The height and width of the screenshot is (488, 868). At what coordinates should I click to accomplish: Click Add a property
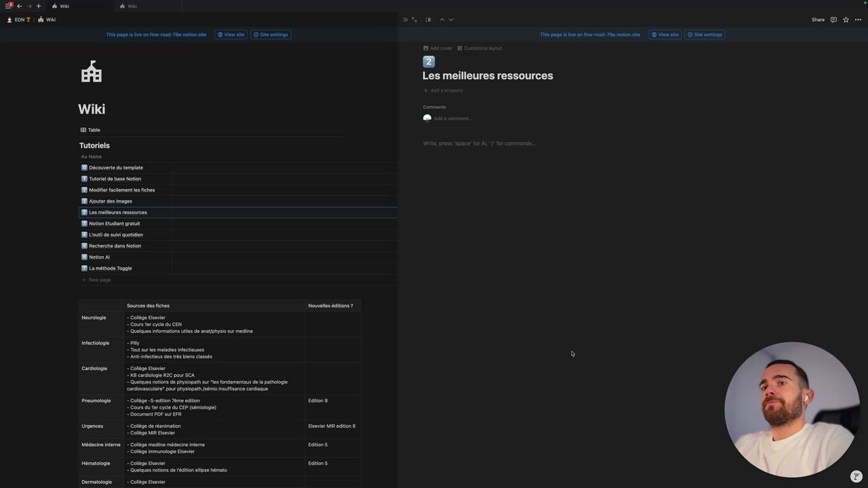pyautogui.click(x=443, y=90)
